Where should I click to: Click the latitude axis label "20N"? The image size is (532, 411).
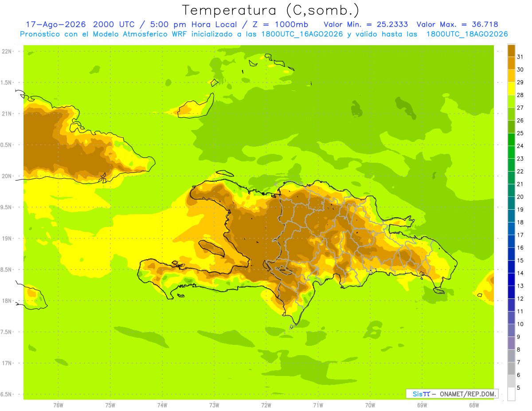click(x=7, y=176)
